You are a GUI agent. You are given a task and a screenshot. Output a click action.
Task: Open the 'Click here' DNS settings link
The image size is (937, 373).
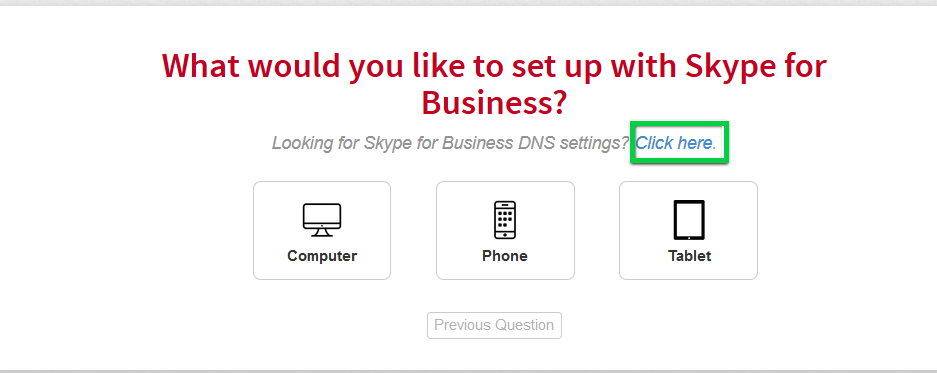pyautogui.click(x=674, y=143)
